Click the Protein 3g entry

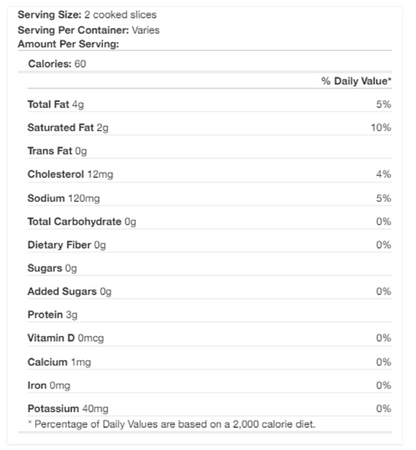[x=53, y=315]
